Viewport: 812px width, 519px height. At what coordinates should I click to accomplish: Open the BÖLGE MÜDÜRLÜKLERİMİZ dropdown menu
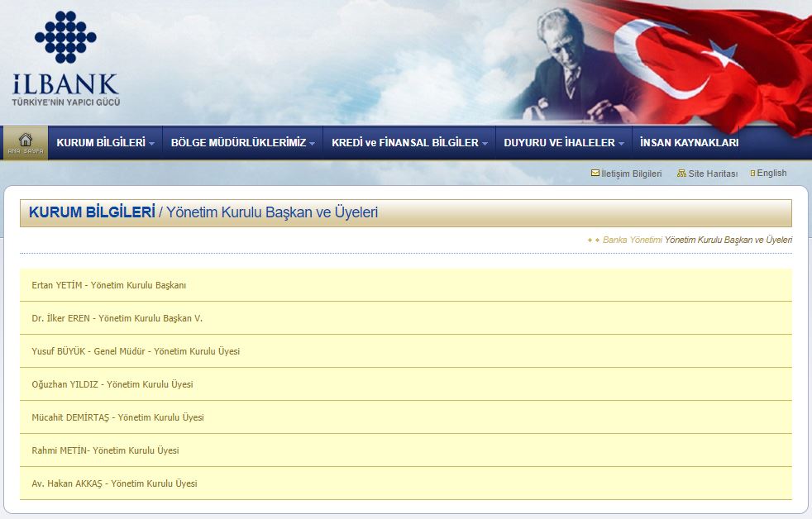point(242,143)
